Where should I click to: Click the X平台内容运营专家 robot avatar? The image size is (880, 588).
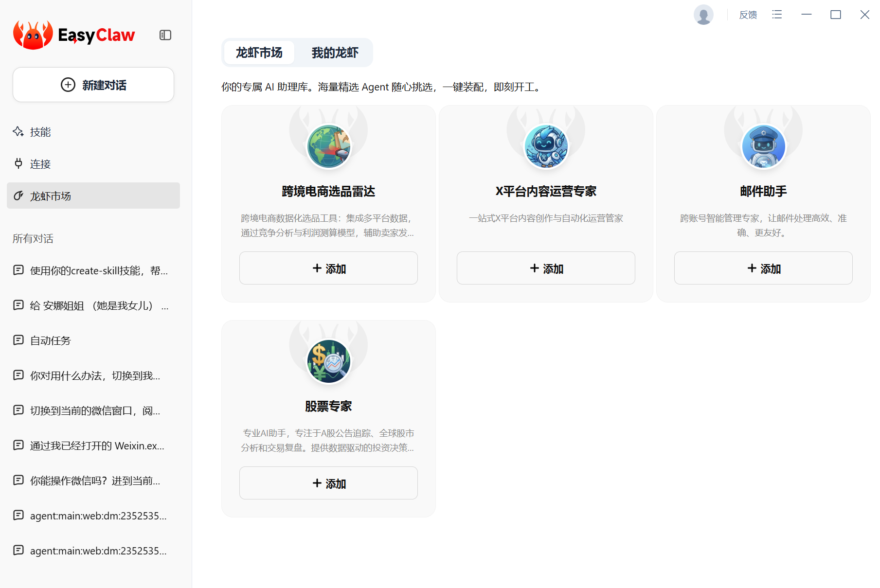click(546, 146)
